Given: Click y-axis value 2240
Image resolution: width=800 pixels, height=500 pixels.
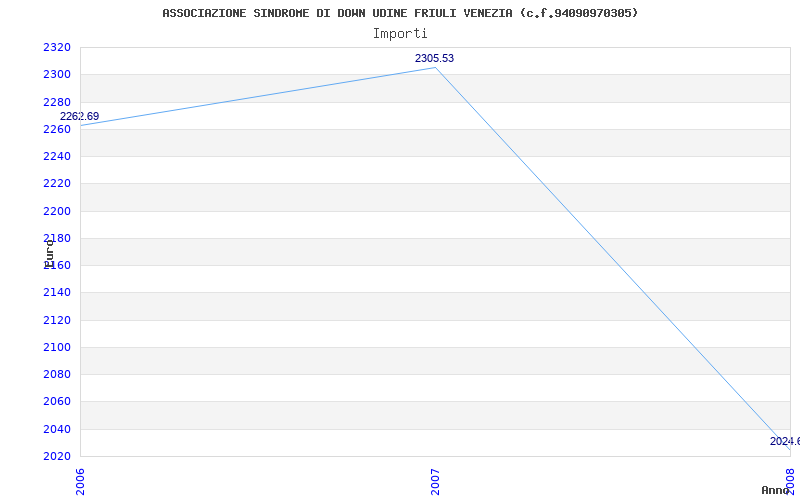Looking at the screenshot, I should [x=57, y=157].
